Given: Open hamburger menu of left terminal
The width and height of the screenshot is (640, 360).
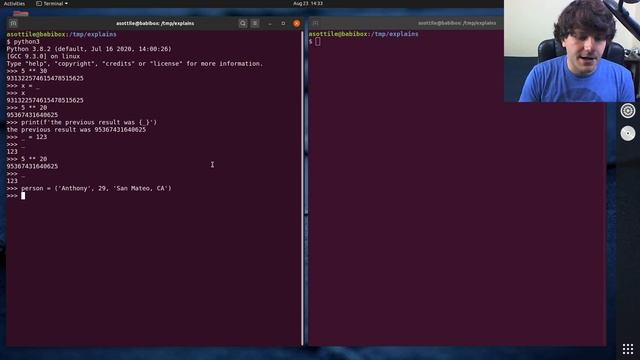Looking at the screenshot, I should pos(255,23).
